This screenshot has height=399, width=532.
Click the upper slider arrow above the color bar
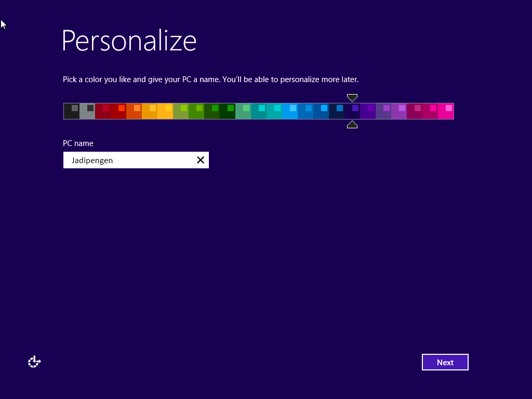tap(352, 98)
